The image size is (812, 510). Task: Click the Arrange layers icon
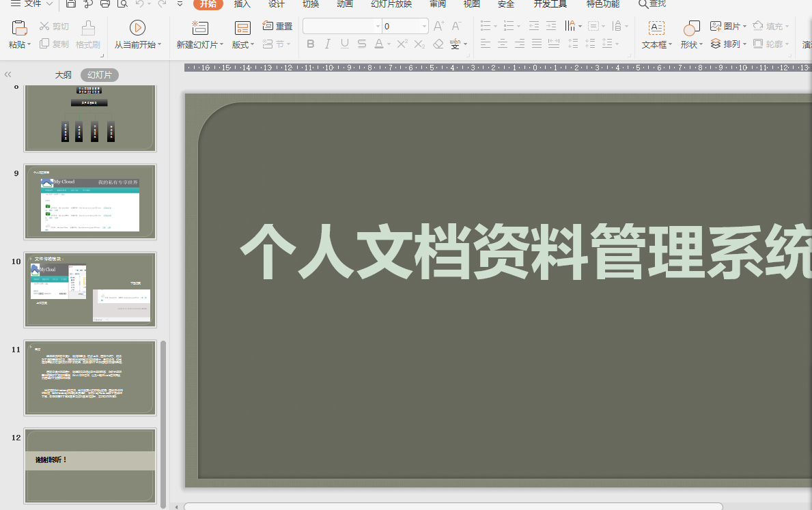[716, 44]
